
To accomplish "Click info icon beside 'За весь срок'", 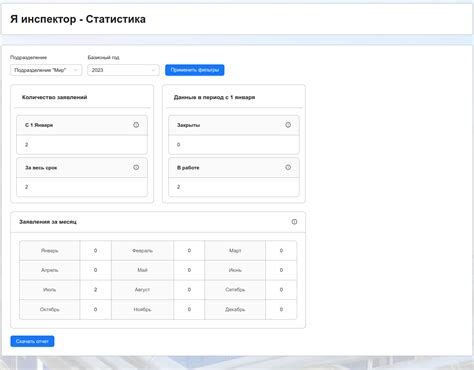I will pyautogui.click(x=136, y=167).
